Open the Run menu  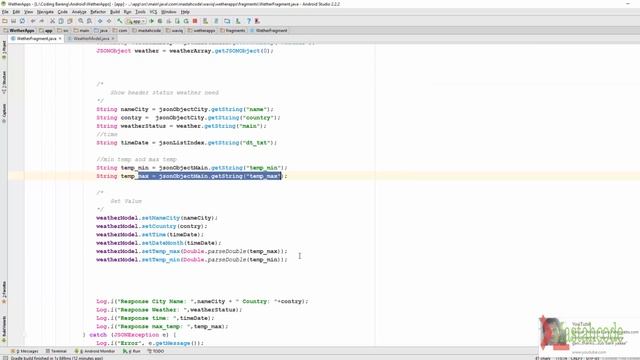tap(128, 12)
